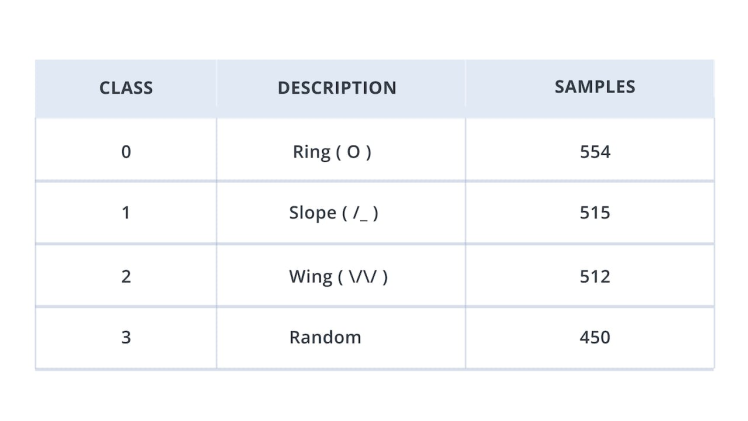Select the class 1 cell
This screenshot has width=748, height=421.
(x=126, y=213)
